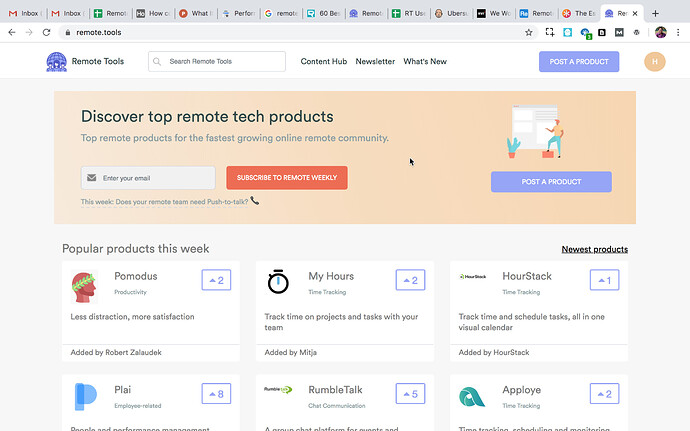
Task: Upvote the Apploye product
Action: click(604, 394)
